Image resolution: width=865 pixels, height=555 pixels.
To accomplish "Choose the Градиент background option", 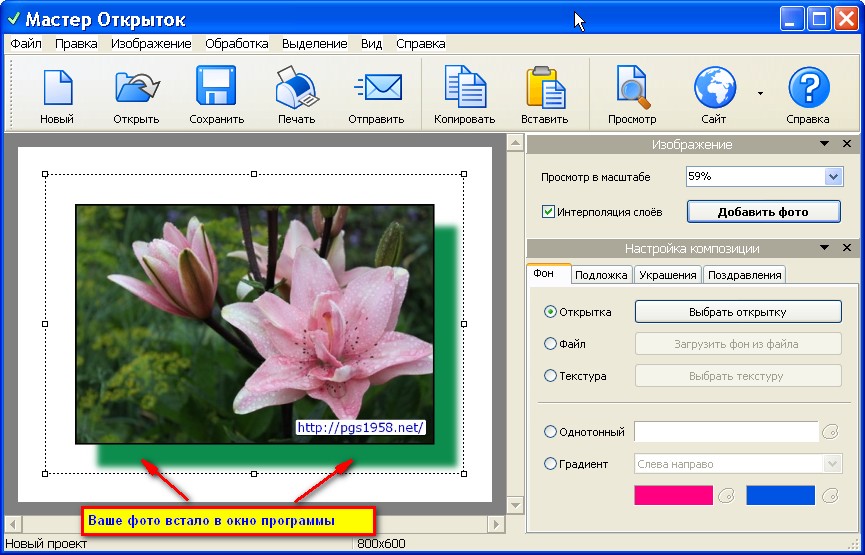I will (550, 464).
